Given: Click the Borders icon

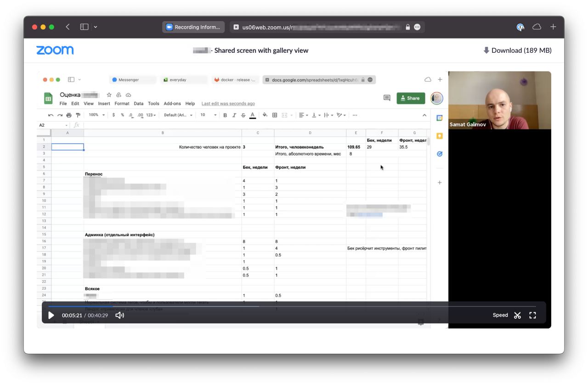Looking at the screenshot, I should 275,115.
